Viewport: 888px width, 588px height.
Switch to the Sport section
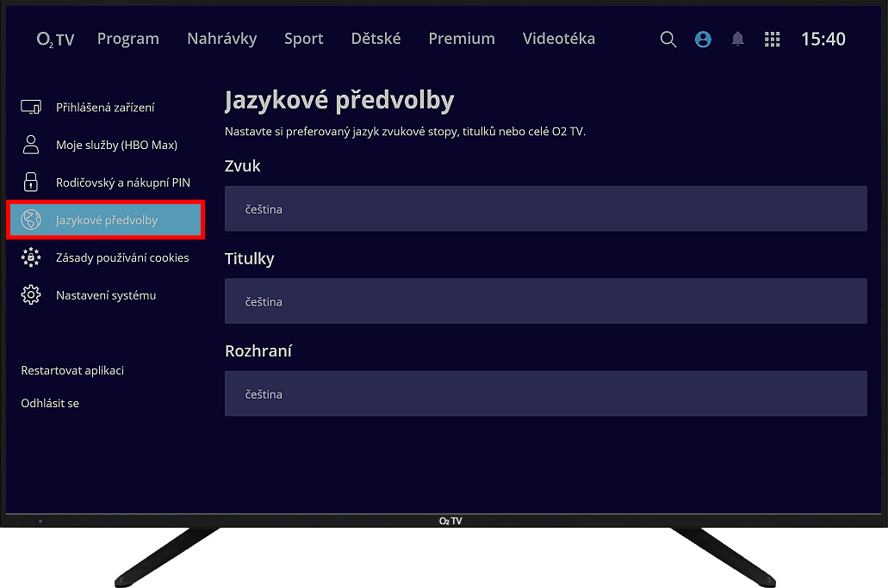pos(303,39)
